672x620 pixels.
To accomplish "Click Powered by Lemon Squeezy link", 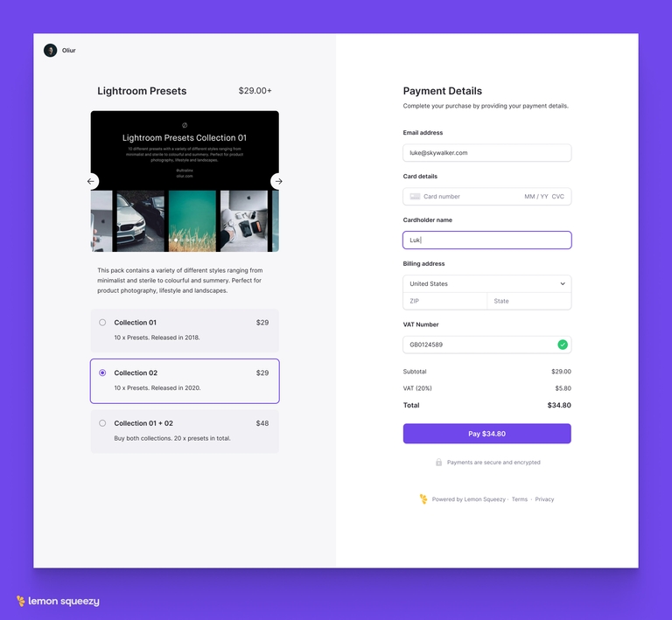I will coord(468,499).
